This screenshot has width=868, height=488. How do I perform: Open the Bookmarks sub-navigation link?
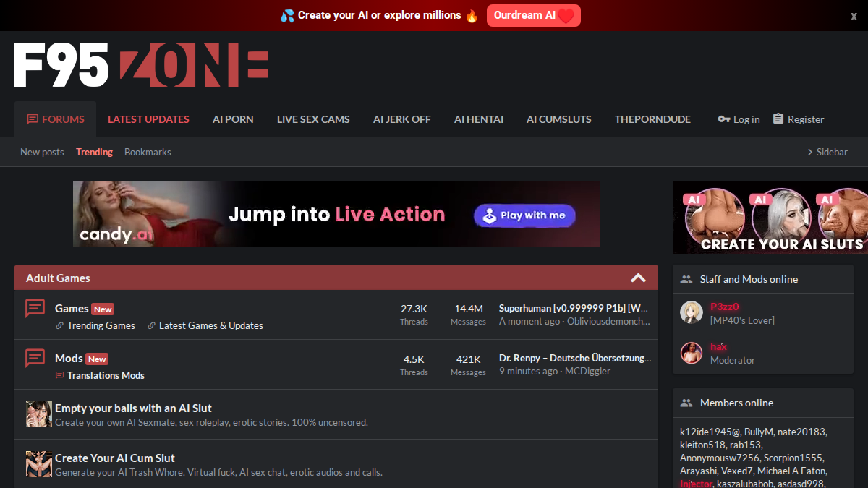coord(148,152)
